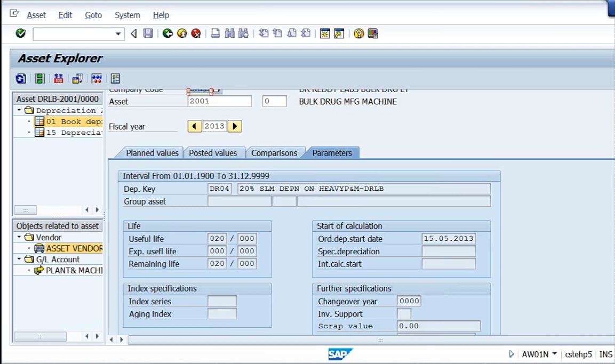Open the command field dropdown arrow

118,34
